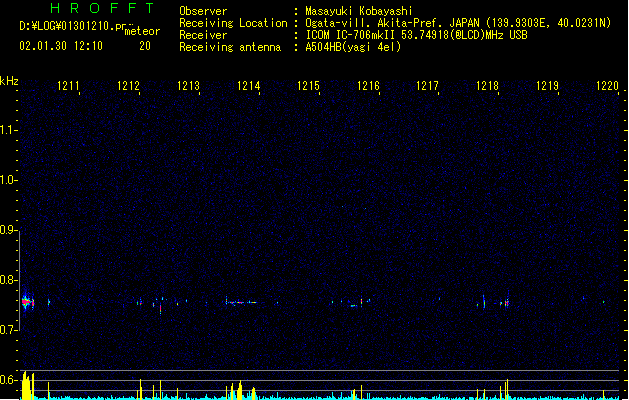Click the 0.7 kHz axis label
The height and width of the screenshot is (400, 629).
coord(8,330)
